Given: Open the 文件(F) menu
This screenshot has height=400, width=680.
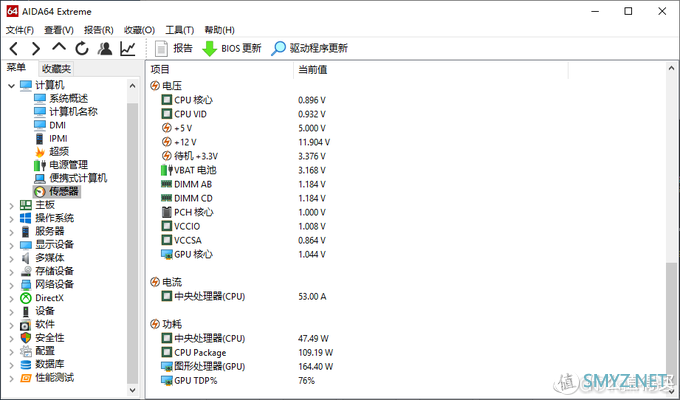Looking at the screenshot, I should 20,30.
